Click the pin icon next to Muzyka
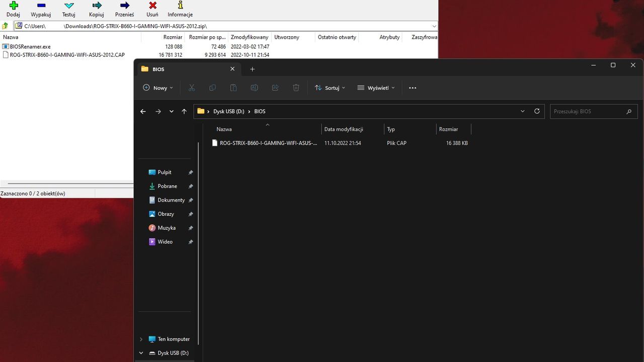The height and width of the screenshot is (362, 644). coord(191,228)
